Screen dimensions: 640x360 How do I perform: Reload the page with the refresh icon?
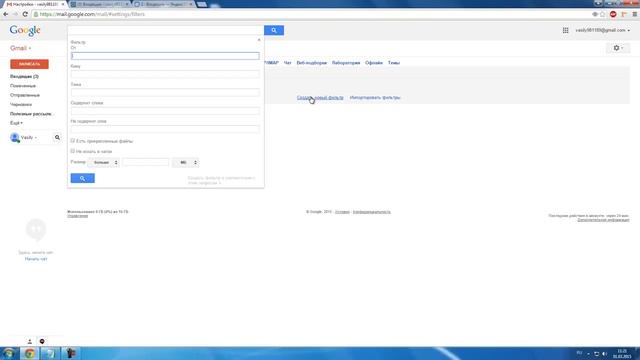pos(25,14)
